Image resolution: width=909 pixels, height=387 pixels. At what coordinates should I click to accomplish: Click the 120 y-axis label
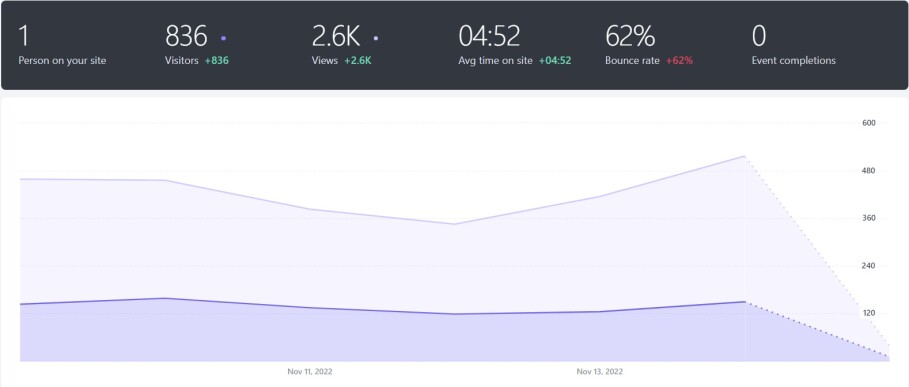click(868, 313)
